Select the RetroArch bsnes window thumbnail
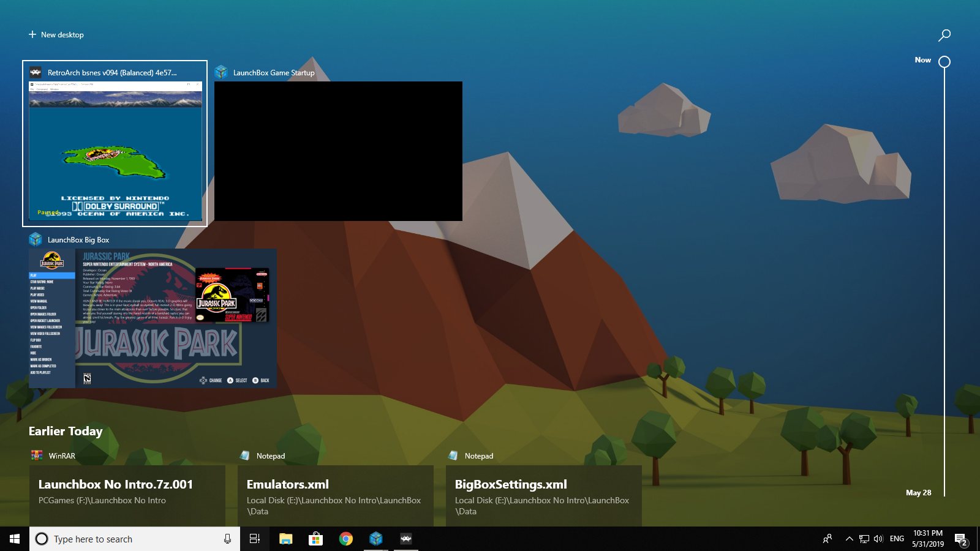The width and height of the screenshot is (980, 551). pyautogui.click(x=116, y=151)
